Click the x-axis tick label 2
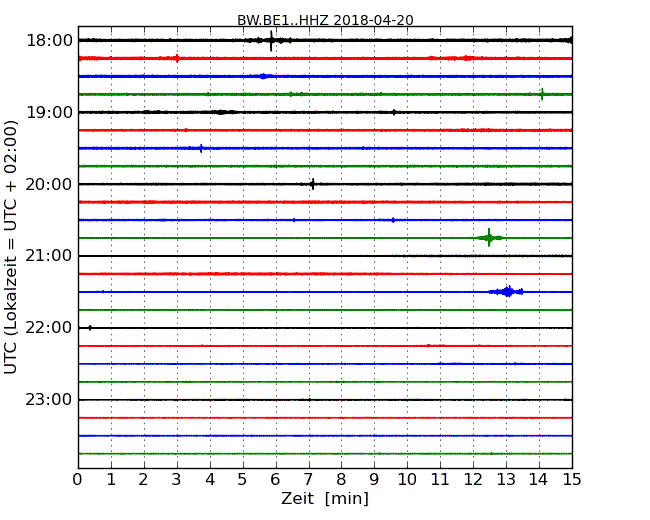Viewport: 650px width, 520px height. (x=143, y=480)
